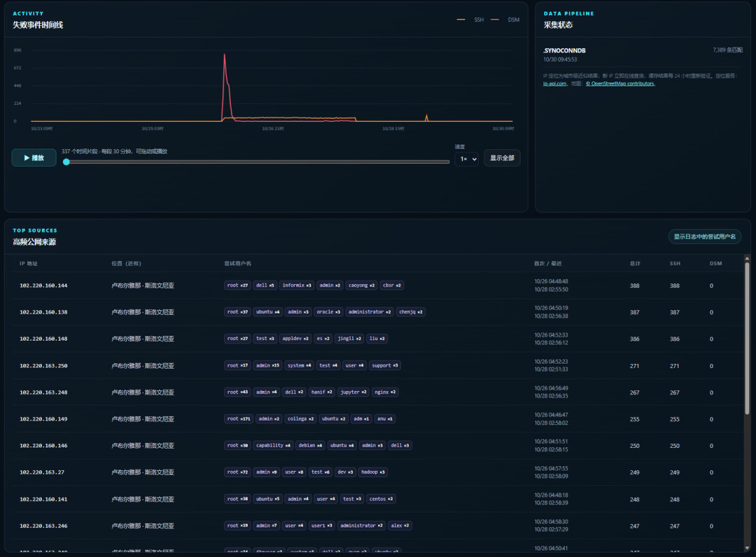Select IP address 102.220.160.148

[x=43, y=339]
